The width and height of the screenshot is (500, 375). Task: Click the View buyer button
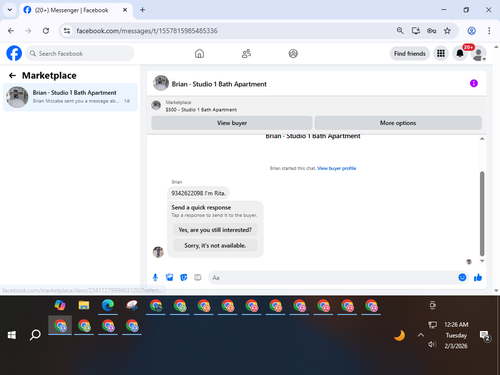(x=232, y=123)
